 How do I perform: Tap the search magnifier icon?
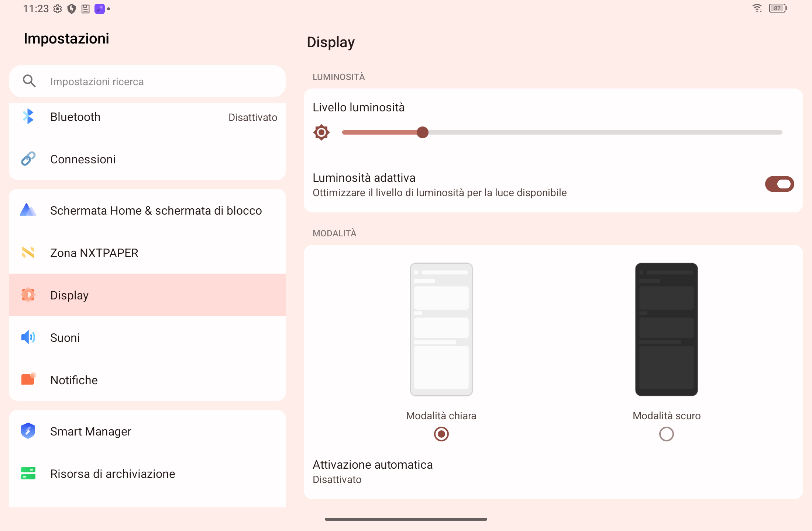coord(29,81)
